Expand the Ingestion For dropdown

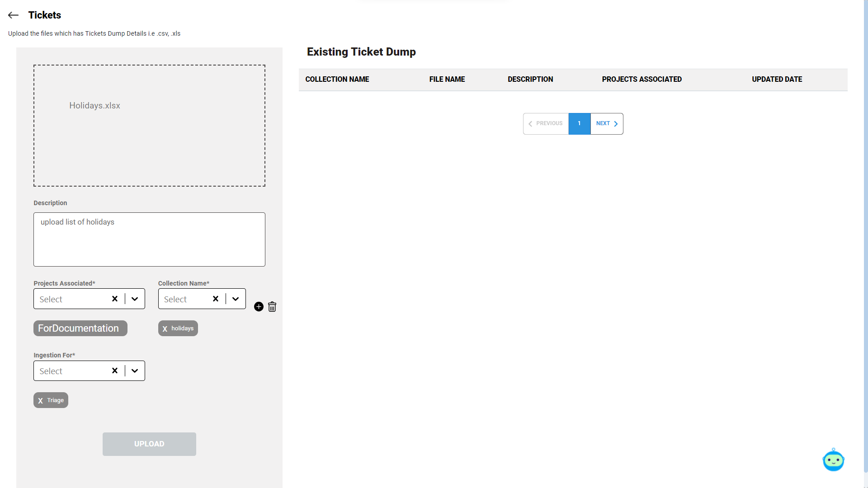click(135, 371)
